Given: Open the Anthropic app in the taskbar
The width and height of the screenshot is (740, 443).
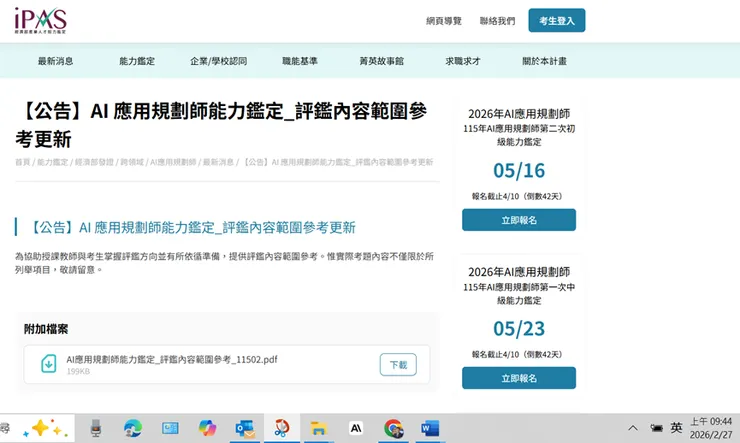Looking at the screenshot, I should (x=356, y=428).
